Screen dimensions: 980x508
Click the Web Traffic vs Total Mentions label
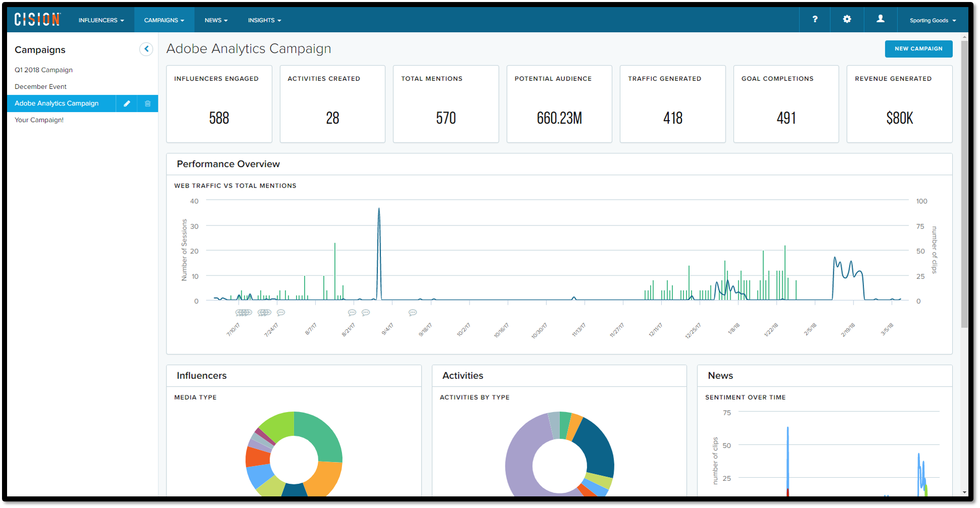tap(235, 186)
